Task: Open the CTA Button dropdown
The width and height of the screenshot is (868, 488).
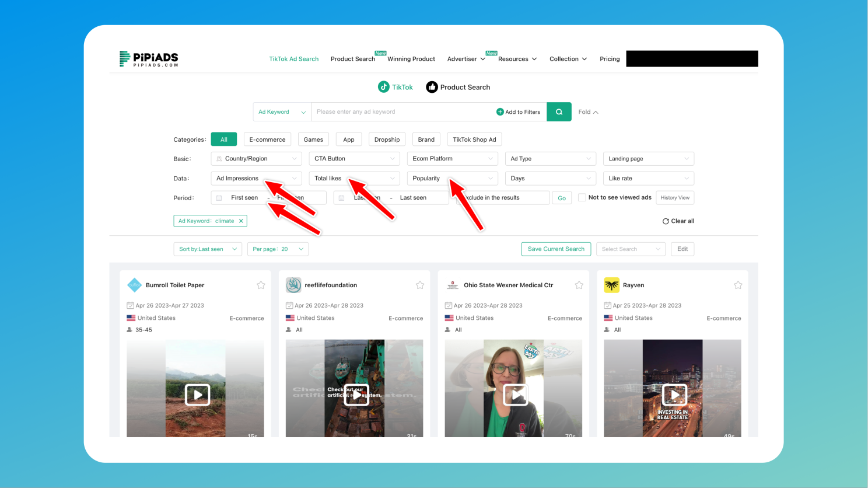Action: pos(355,159)
